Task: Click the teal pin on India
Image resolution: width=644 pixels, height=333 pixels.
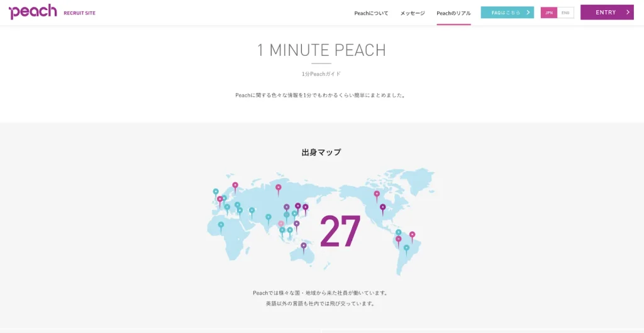Action: pyautogui.click(x=268, y=219)
